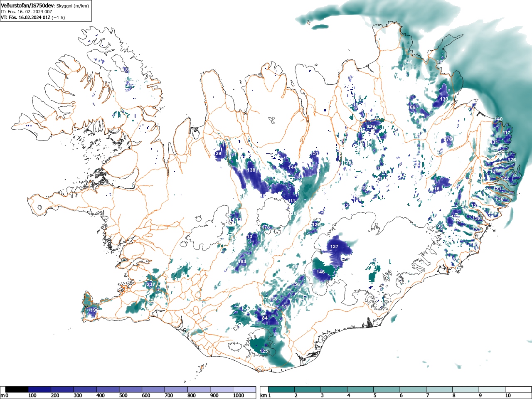Select the map value '122'
This screenshot has height=399, width=532.
[505, 178]
